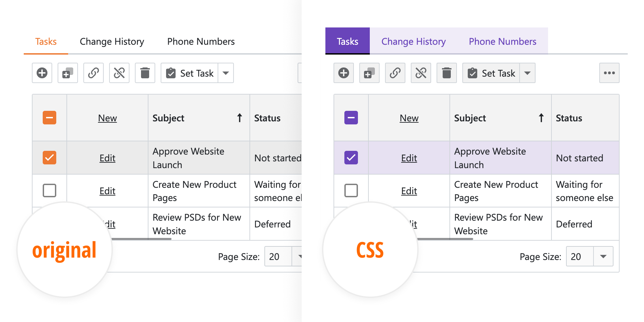The image size is (644, 322).
Task: Click Set Task button in original panel
Action: [190, 73]
